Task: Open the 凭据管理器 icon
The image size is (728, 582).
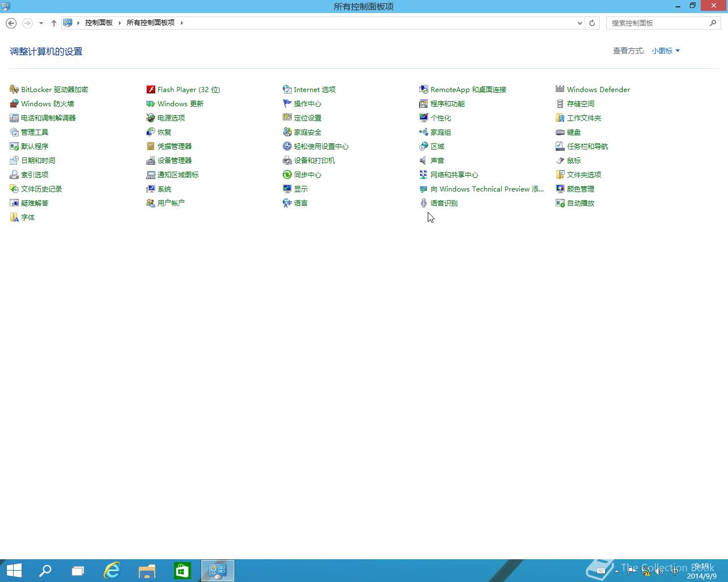Action: point(151,146)
